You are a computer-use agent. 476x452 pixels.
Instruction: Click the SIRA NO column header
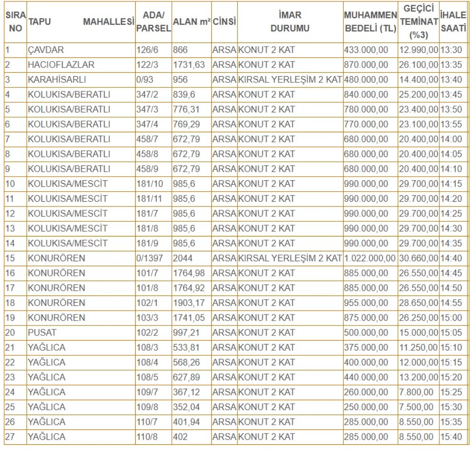15,22
